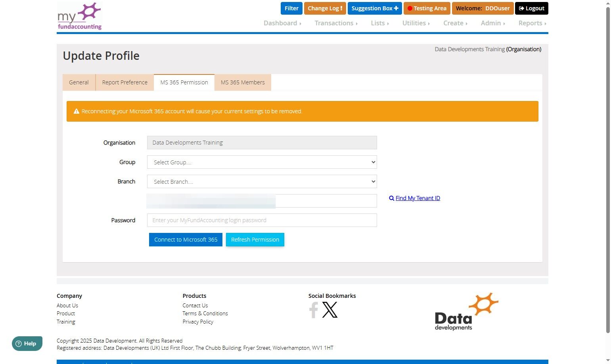Open the Training footer link
611x364 pixels.
coord(66,322)
